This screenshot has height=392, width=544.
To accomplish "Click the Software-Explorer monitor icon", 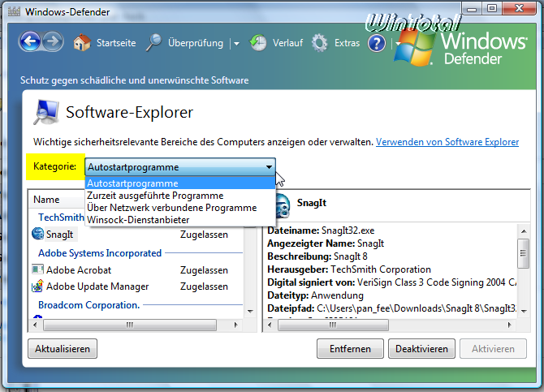I will (x=46, y=112).
